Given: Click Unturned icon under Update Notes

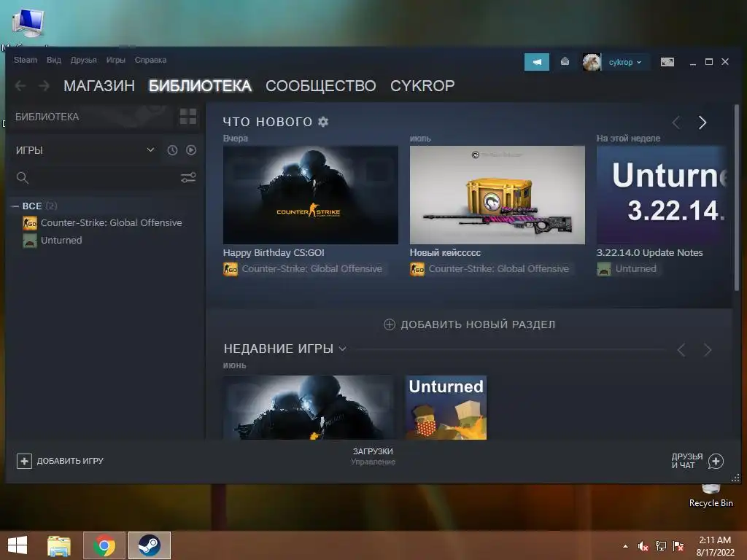Looking at the screenshot, I should (x=603, y=269).
